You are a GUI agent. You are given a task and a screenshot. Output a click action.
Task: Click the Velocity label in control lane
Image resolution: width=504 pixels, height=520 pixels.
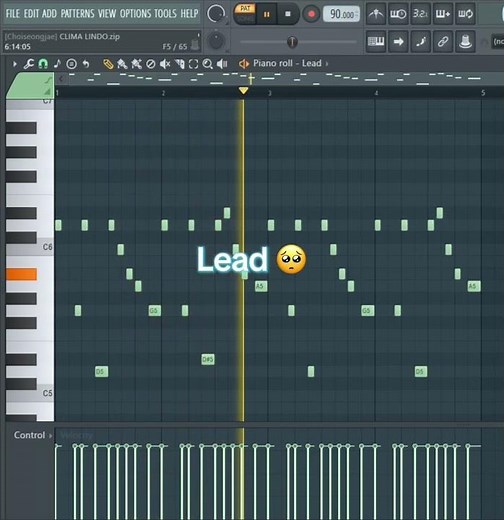[x=77, y=435]
